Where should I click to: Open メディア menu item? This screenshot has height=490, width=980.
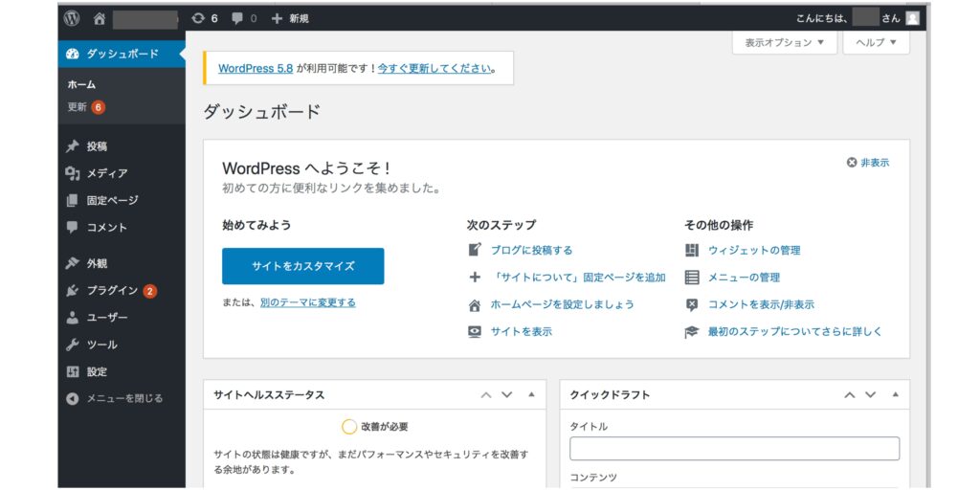click(122, 173)
